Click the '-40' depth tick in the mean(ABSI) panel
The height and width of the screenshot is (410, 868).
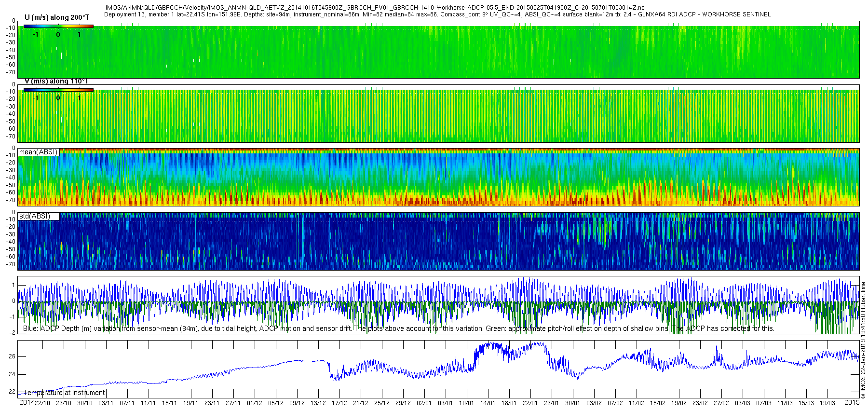(x=10, y=178)
